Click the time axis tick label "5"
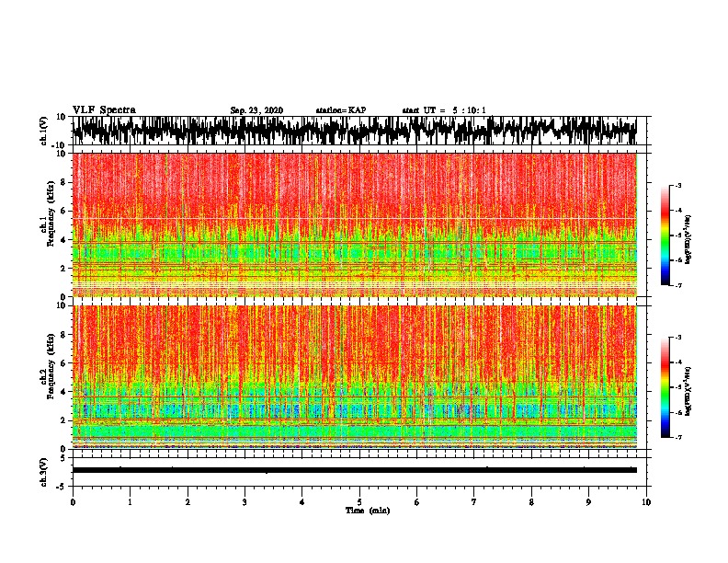This screenshot has width=728, height=563. (x=359, y=502)
